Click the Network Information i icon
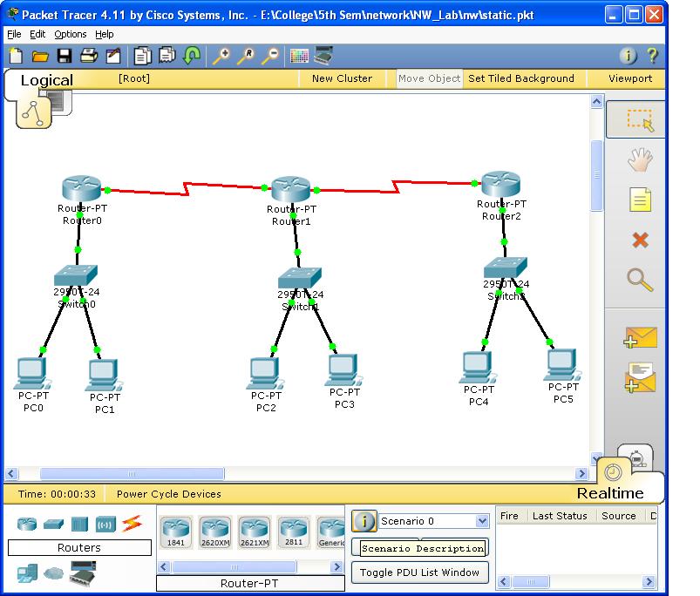The height and width of the screenshot is (596, 700). tap(629, 56)
